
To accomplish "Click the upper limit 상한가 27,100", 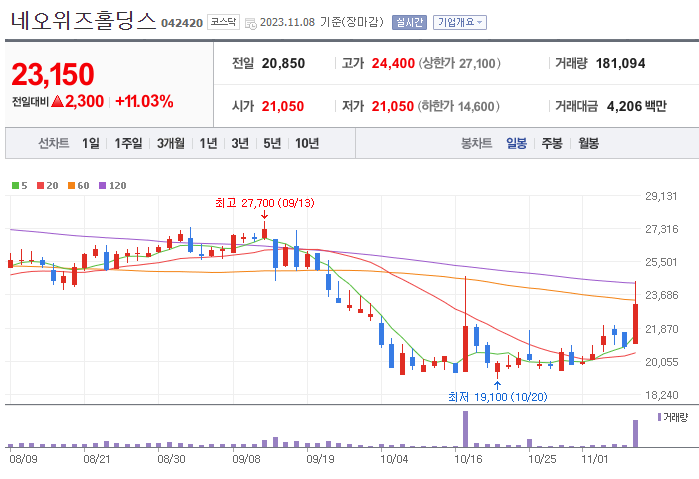I will pos(459,63).
